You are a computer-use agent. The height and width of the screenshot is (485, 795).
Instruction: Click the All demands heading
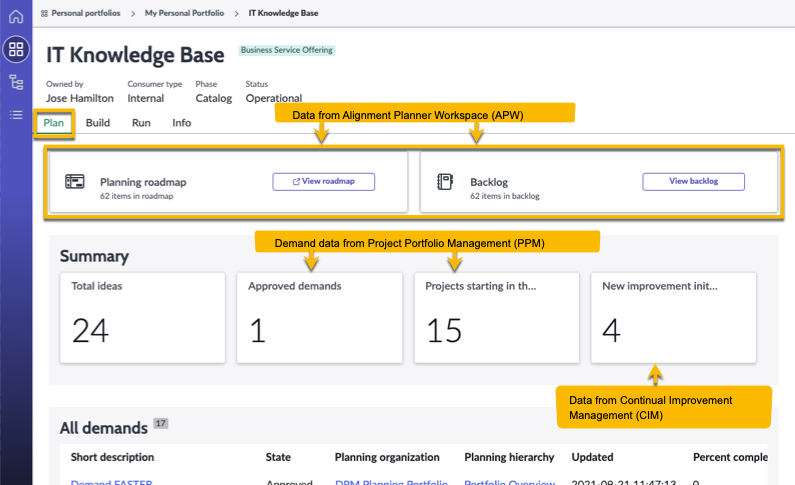(x=103, y=428)
